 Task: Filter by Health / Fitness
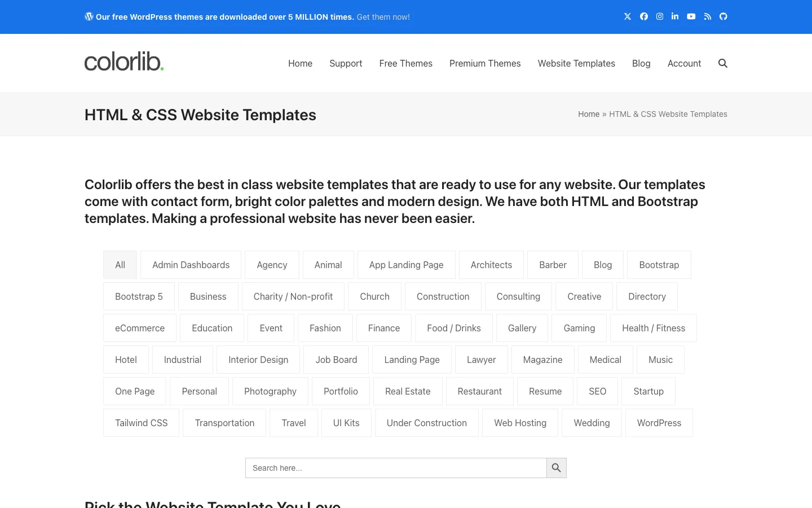[x=654, y=328]
